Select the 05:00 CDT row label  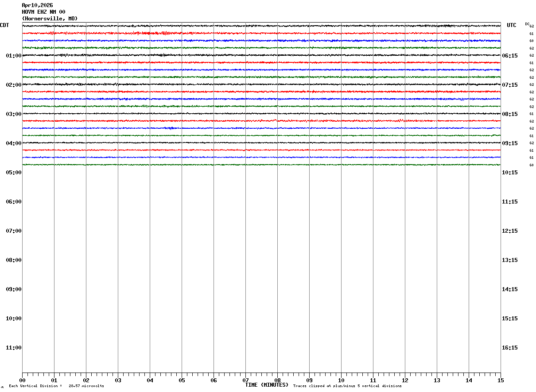(x=14, y=173)
